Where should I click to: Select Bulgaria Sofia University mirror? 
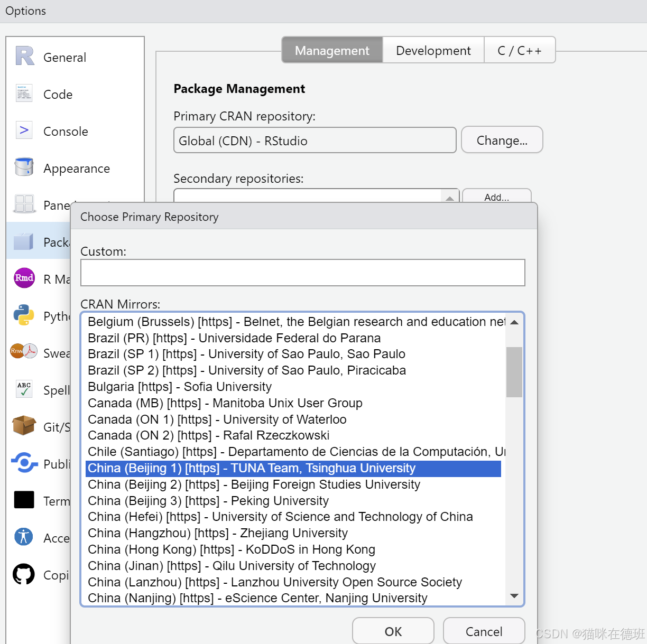pyautogui.click(x=293, y=387)
